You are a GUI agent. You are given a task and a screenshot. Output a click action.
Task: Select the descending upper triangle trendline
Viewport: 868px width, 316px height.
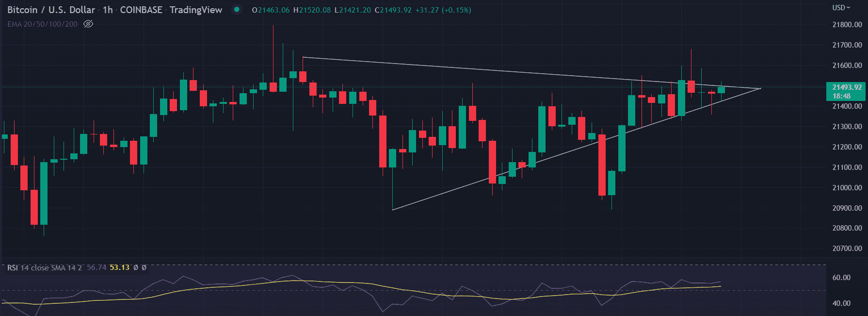(x=485, y=71)
